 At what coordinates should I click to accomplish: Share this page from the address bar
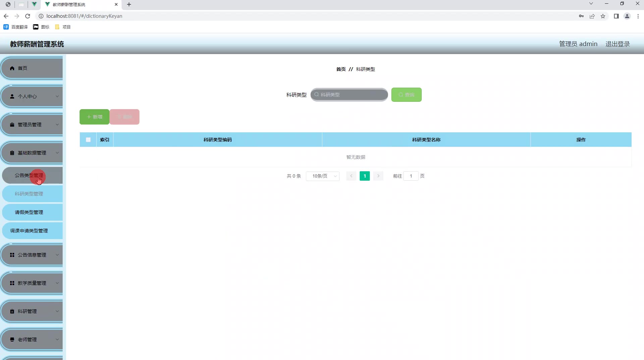(592, 16)
